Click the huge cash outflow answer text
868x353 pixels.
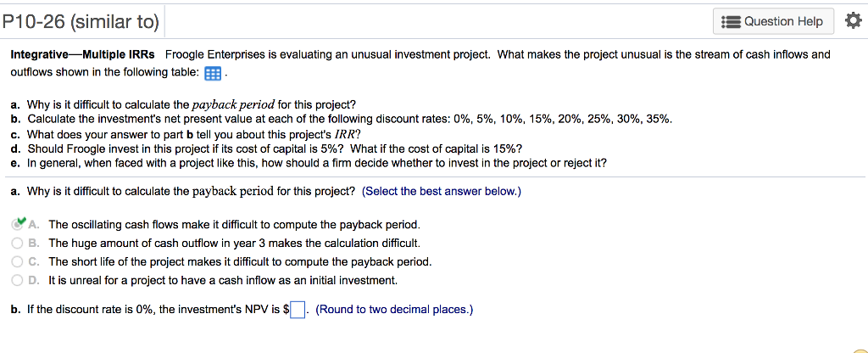click(x=222, y=244)
